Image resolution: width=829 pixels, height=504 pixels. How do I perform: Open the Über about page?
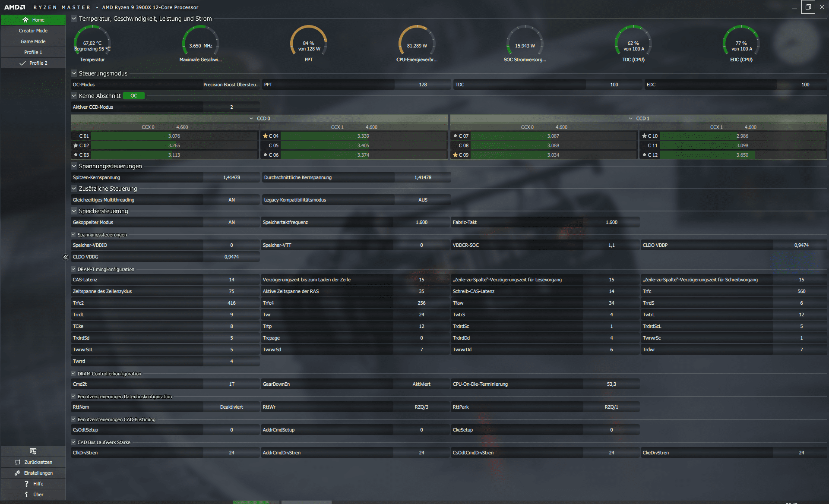click(x=33, y=495)
